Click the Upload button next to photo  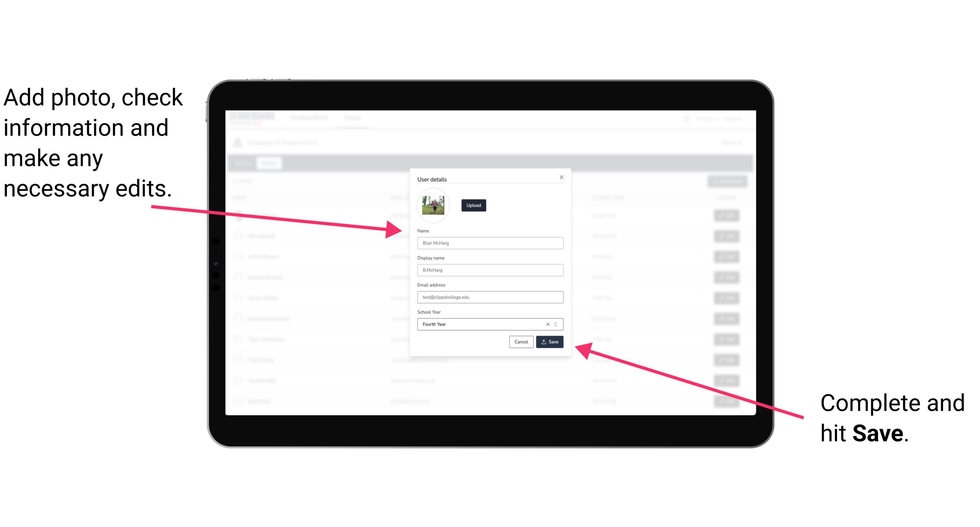tap(473, 204)
